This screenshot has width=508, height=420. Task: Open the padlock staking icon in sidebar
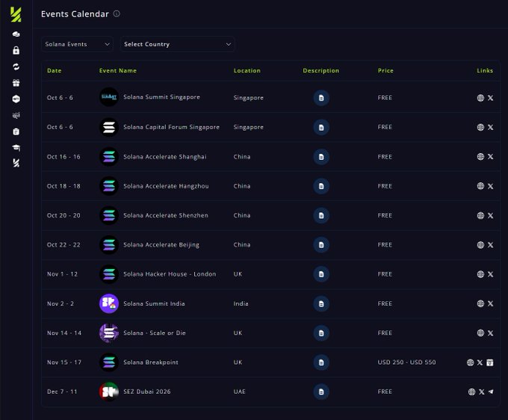click(x=16, y=50)
